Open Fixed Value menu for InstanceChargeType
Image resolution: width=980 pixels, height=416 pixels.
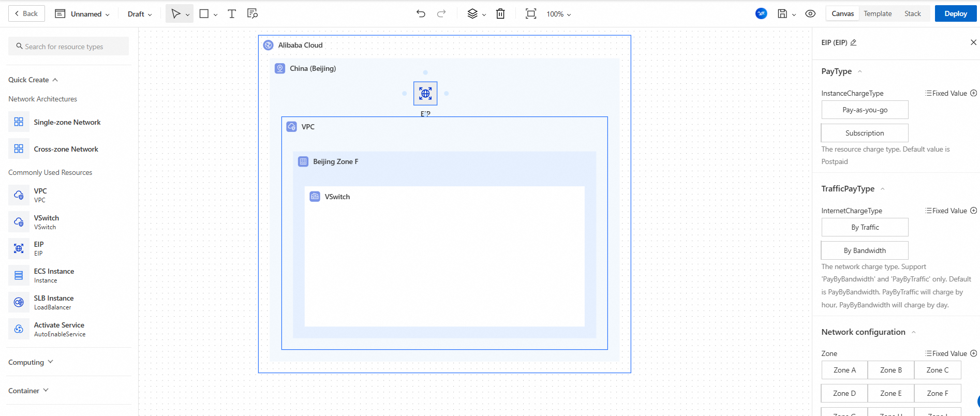946,93
